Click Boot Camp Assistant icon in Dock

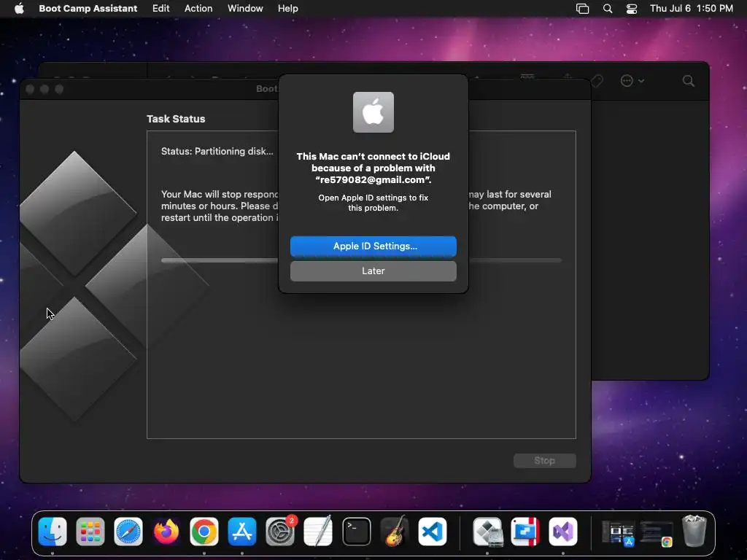pyautogui.click(x=487, y=532)
